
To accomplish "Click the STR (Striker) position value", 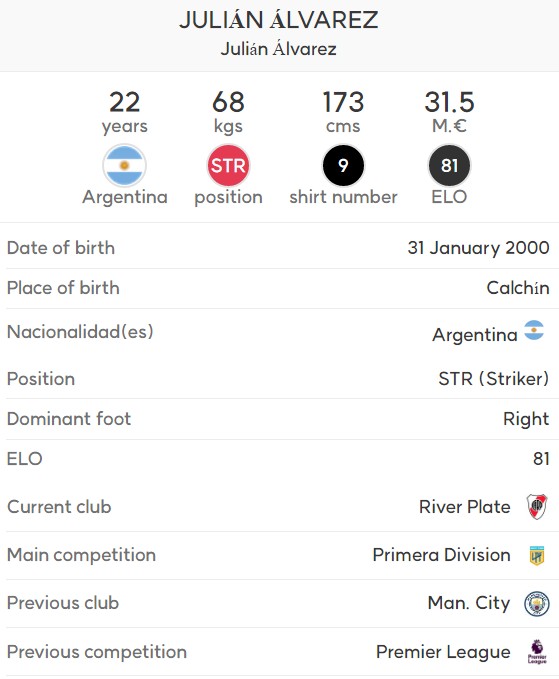I will [x=494, y=379].
